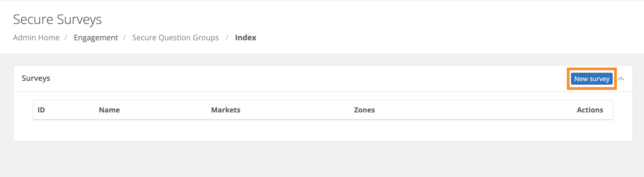Visit the Secure Question Groups page
Viewport: 644px width, 177px height.
[x=175, y=38]
